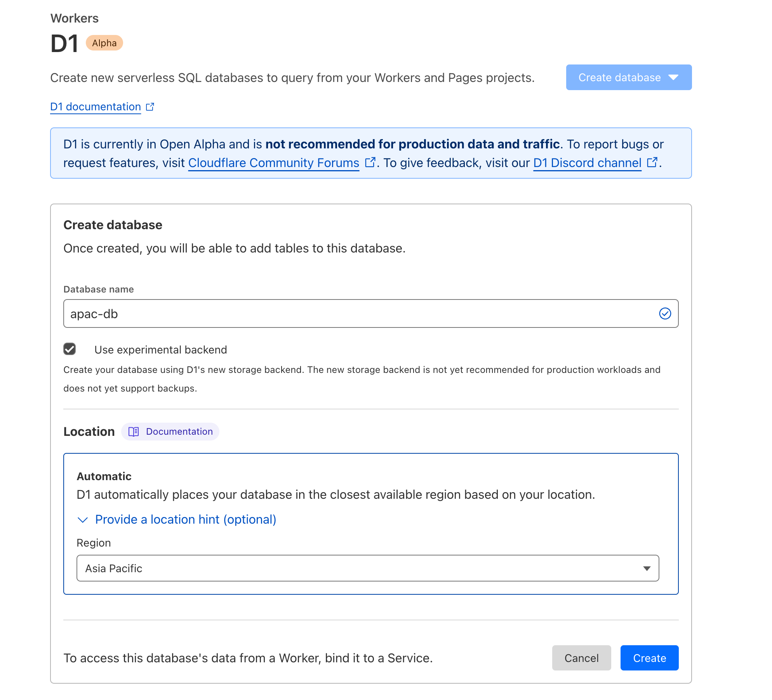Image resolution: width=772 pixels, height=700 pixels.
Task: Navigate to Workers via the breadcrumb
Action: pos(74,18)
